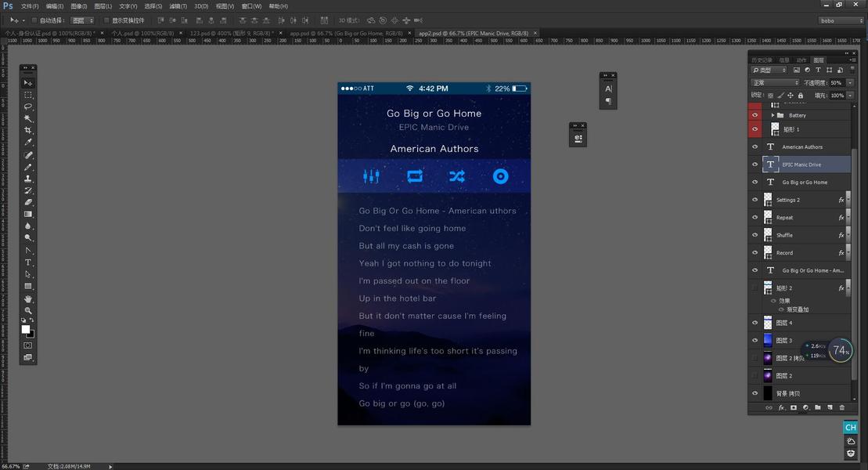Open the 滤镜(T) menu
Screen dimensions: 868x470
click(x=178, y=6)
